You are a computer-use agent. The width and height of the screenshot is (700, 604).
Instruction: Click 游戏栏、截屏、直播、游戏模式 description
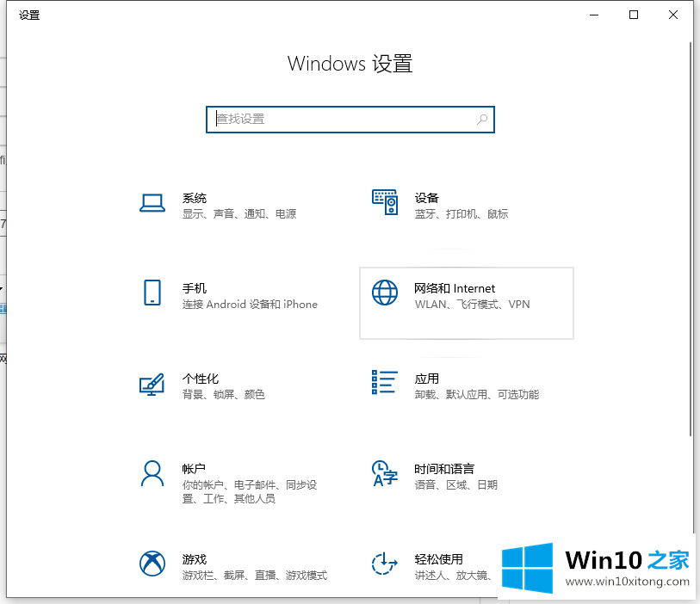255,576
